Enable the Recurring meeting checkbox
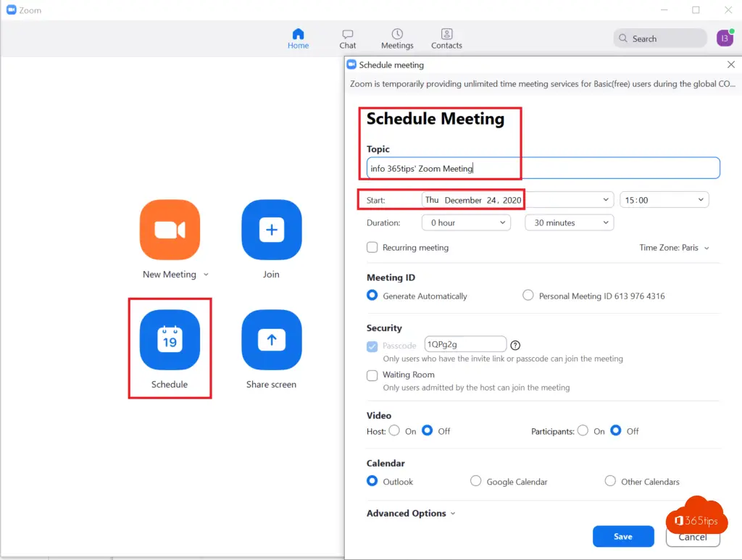This screenshot has height=560, width=742. point(372,248)
